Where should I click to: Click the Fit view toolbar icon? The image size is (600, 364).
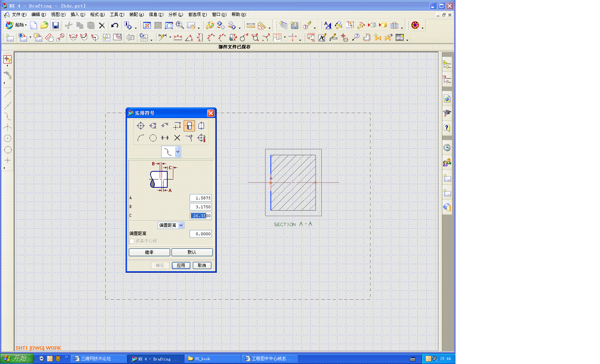[147, 25]
